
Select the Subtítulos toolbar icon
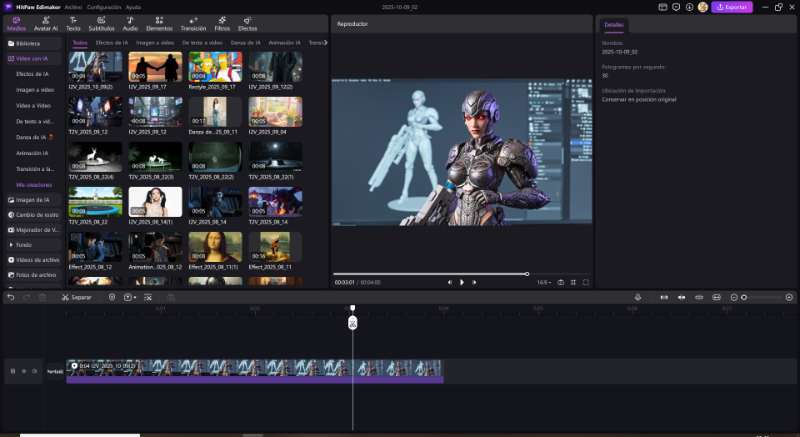click(101, 23)
